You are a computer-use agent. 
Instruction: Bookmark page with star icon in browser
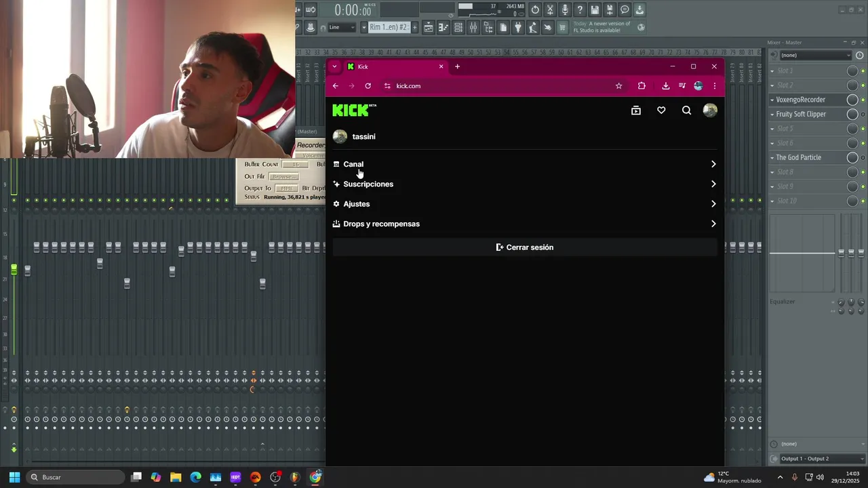coord(618,86)
